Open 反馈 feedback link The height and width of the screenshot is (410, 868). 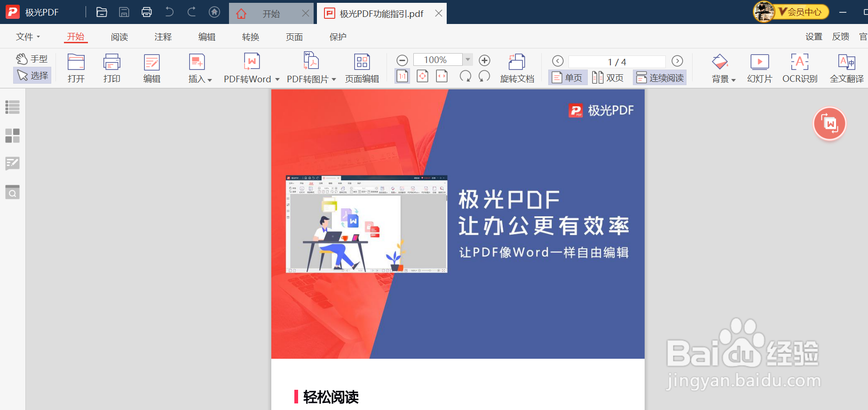click(x=841, y=37)
